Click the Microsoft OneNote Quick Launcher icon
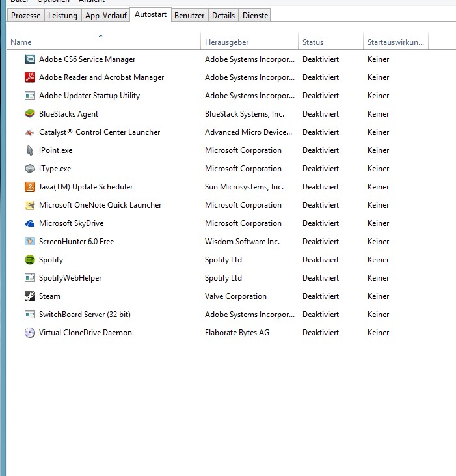Screen dimensions: 456x476 (30, 205)
